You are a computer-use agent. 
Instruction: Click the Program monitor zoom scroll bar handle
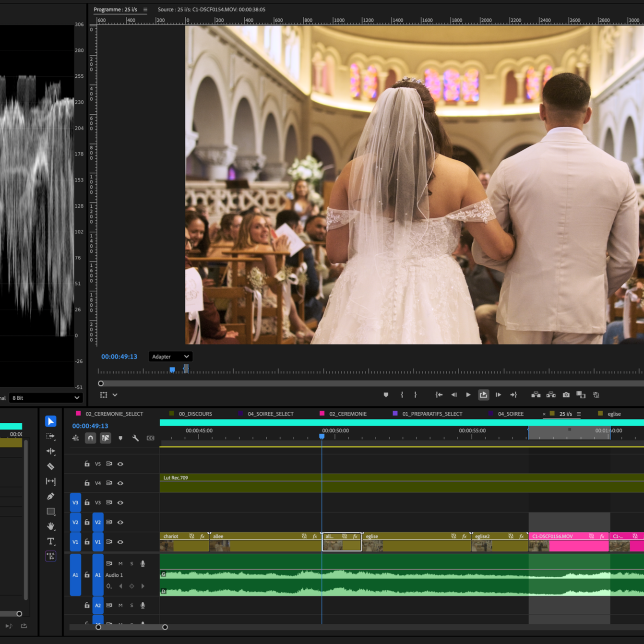click(101, 383)
